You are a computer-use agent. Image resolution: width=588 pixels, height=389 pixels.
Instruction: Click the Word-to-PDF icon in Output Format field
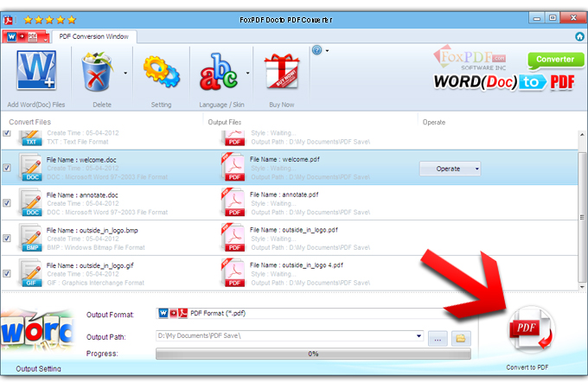(173, 313)
